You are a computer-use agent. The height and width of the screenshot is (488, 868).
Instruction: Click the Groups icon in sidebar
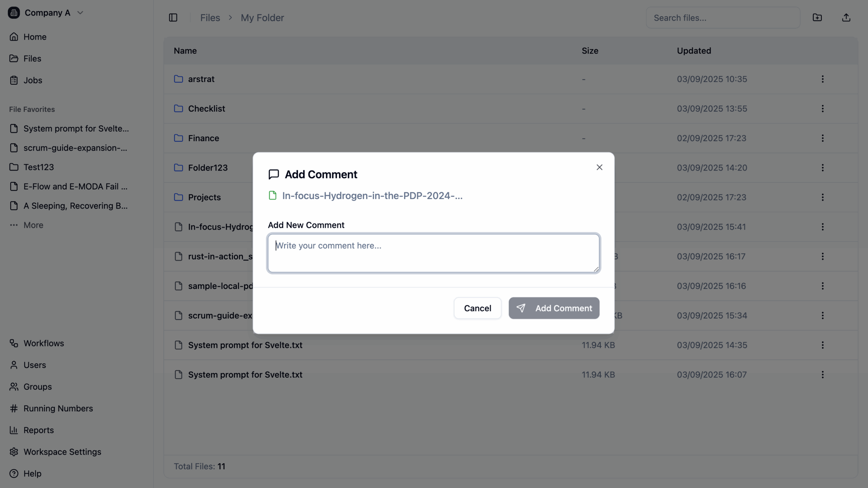click(14, 387)
